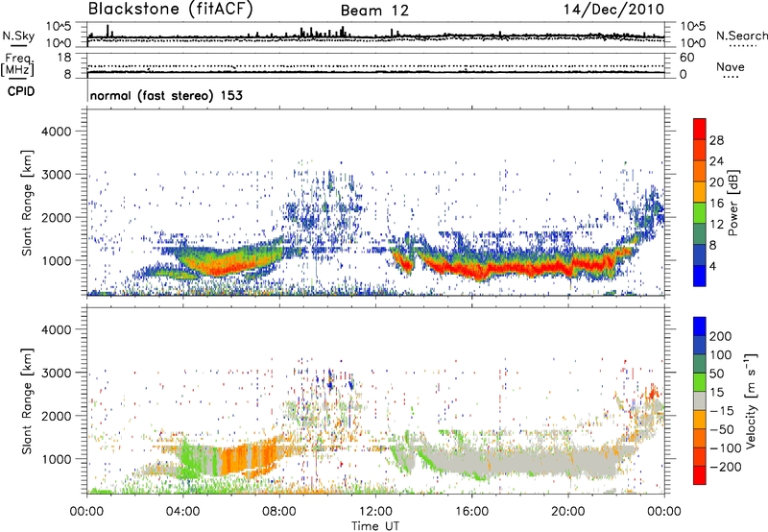This screenshot has height=532, width=768.
Task: Select the '-200' Velocity colorbar value
Action: click(x=725, y=467)
